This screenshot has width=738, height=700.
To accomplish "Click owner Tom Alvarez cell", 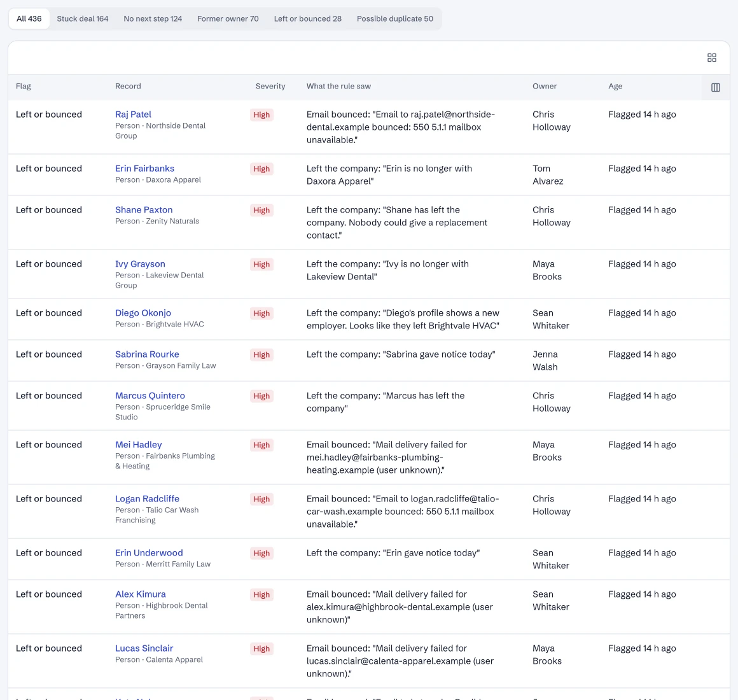I will tap(548, 174).
